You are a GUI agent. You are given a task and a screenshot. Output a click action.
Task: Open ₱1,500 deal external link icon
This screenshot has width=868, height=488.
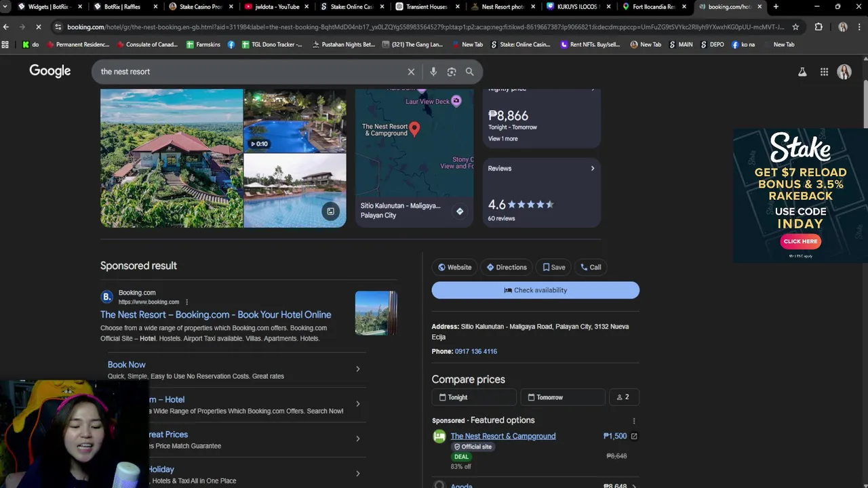(634, 436)
